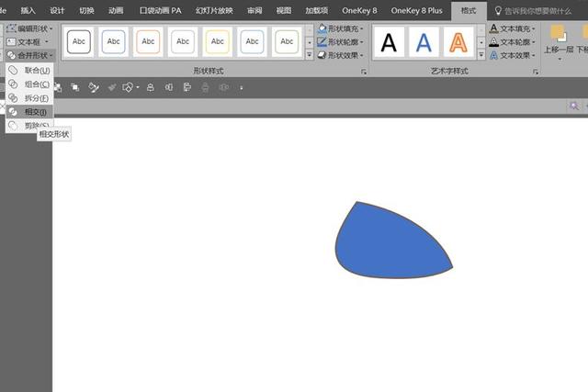Open the 插入 ribbon tab

point(28,10)
